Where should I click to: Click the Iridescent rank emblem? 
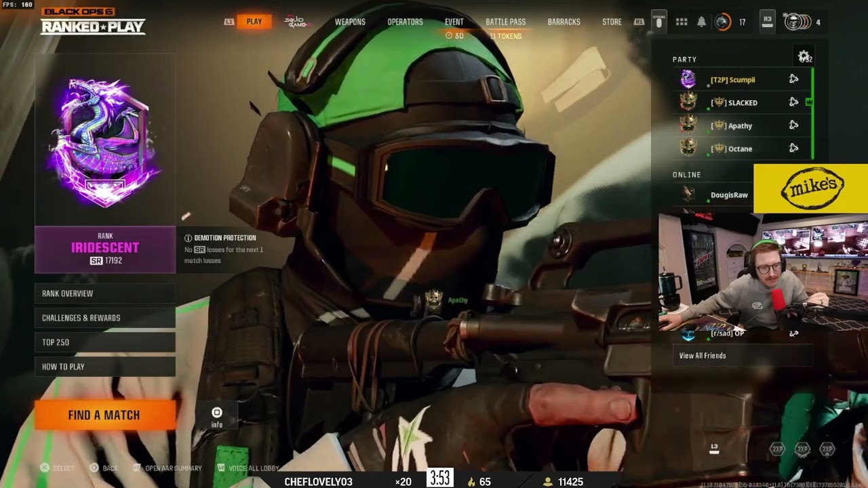104,141
